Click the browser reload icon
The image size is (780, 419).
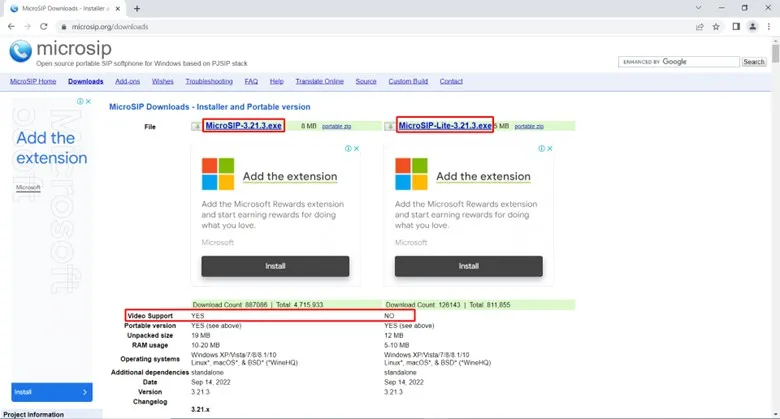click(44, 26)
